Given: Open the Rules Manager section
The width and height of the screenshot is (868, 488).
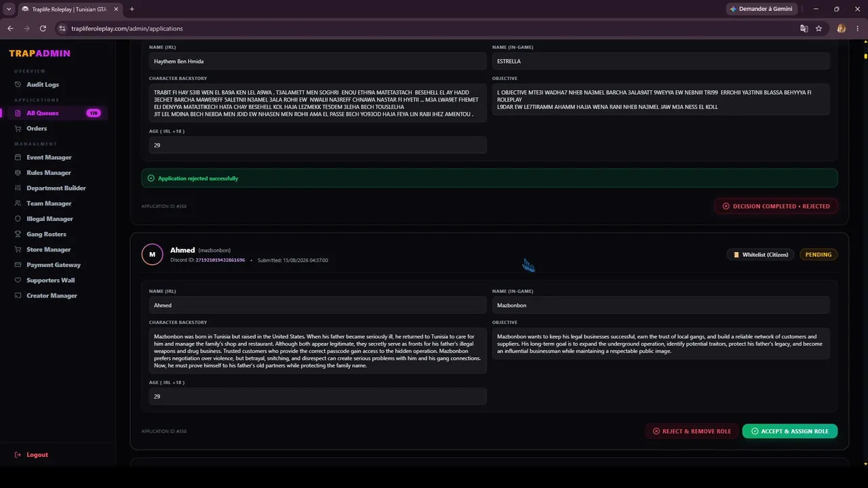Looking at the screenshot, I should coord(49,173).
